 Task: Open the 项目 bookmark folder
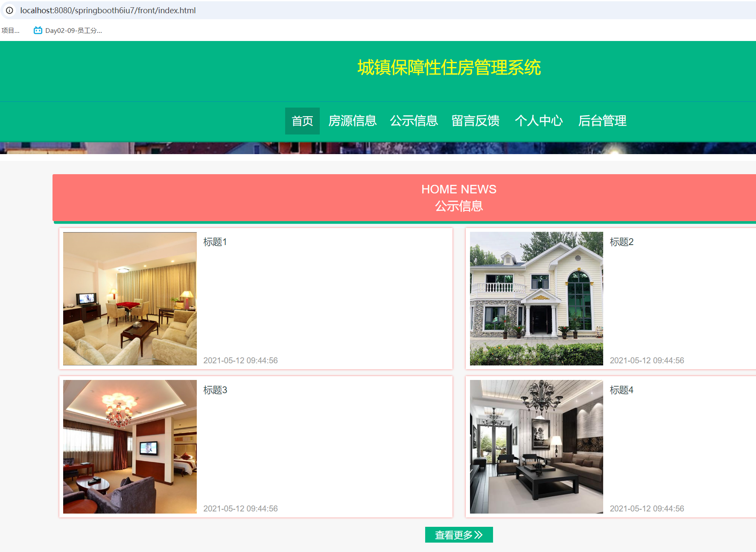[9, 30]
